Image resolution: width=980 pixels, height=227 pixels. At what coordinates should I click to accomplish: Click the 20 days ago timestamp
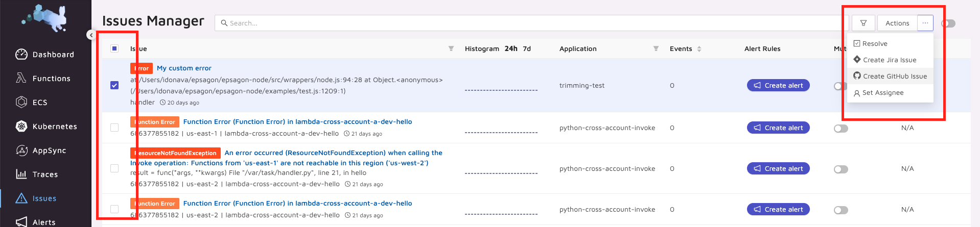180,103
